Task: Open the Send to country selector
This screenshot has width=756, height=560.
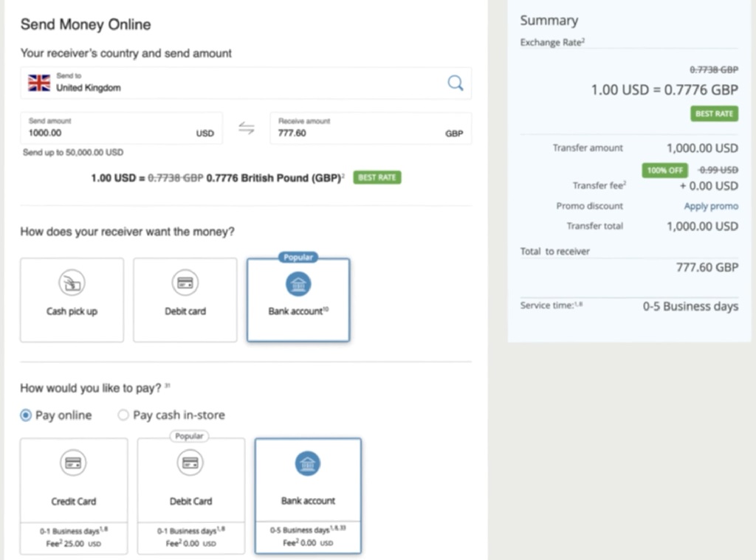Action: 148,83
